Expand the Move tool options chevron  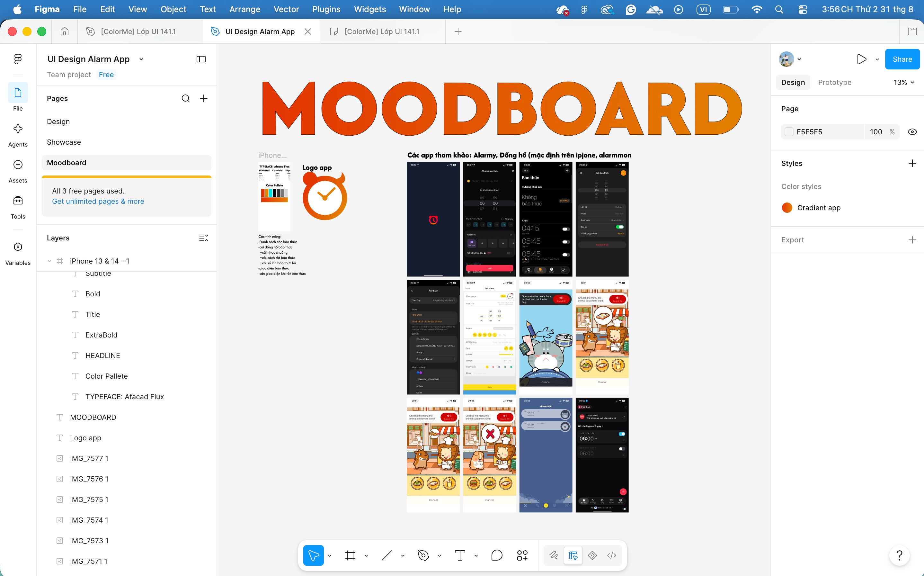tap(330, 555)
